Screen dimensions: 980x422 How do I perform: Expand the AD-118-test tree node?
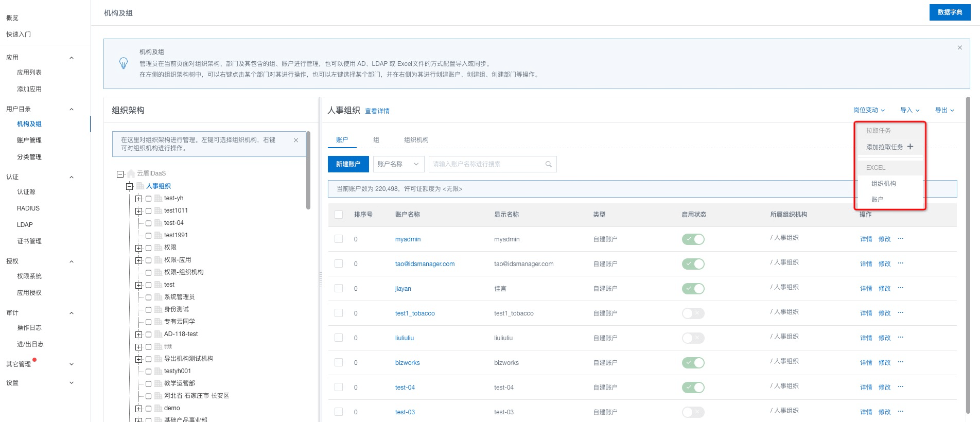[x=138, y=335]
